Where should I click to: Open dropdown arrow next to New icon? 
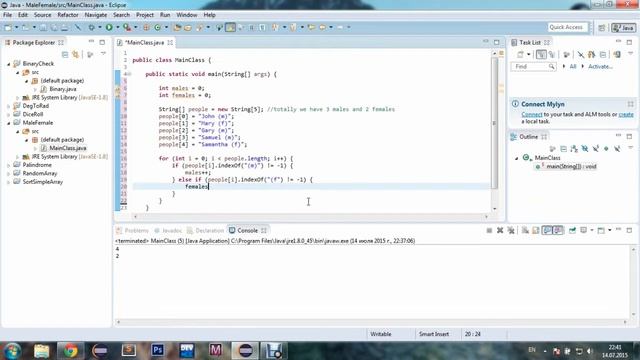pos(16,27)
